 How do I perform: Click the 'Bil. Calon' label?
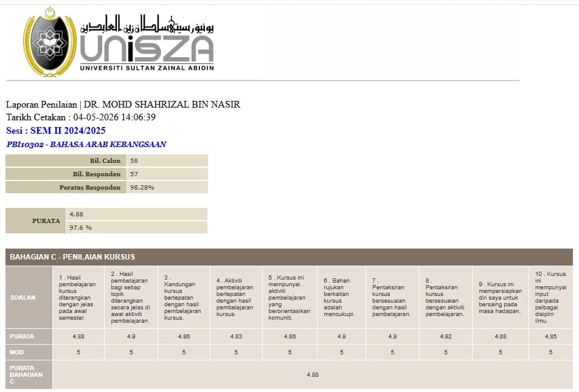pyautogui.click(x=105, y=160)
